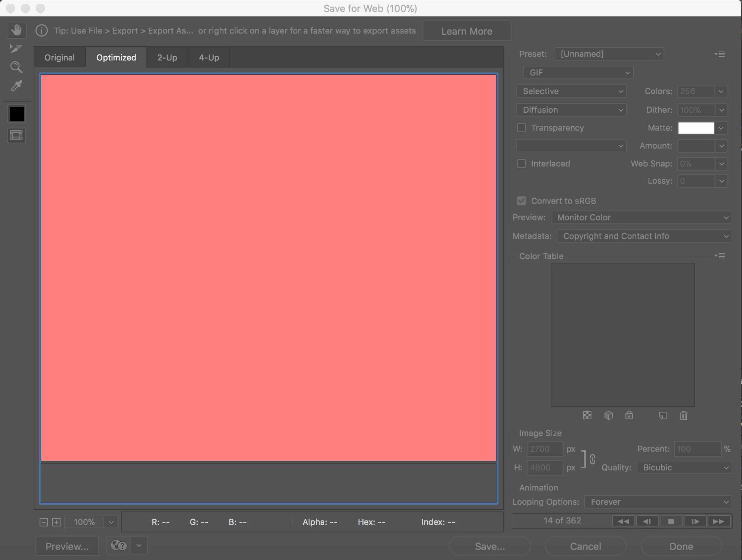Switch to the 2-Up tab

[x=167, y=57]
